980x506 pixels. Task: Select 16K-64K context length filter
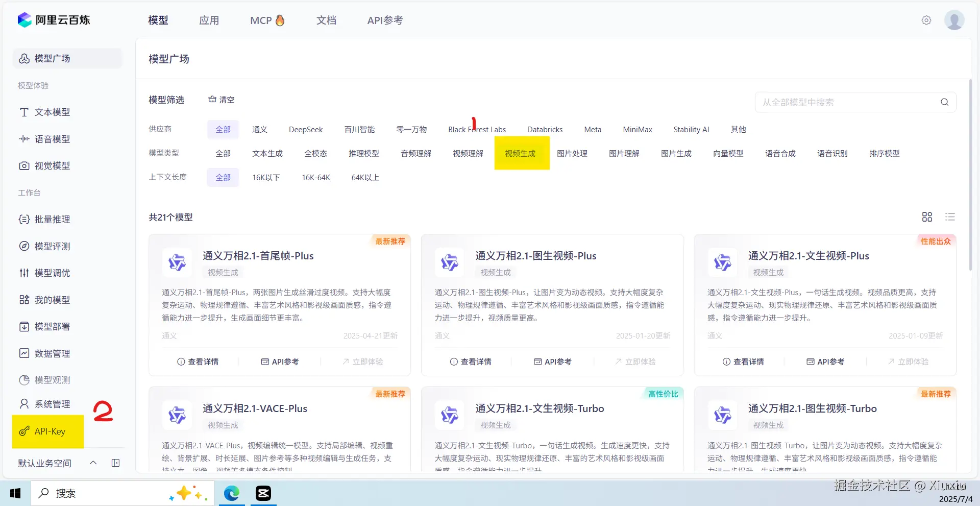tap(316, 178)
